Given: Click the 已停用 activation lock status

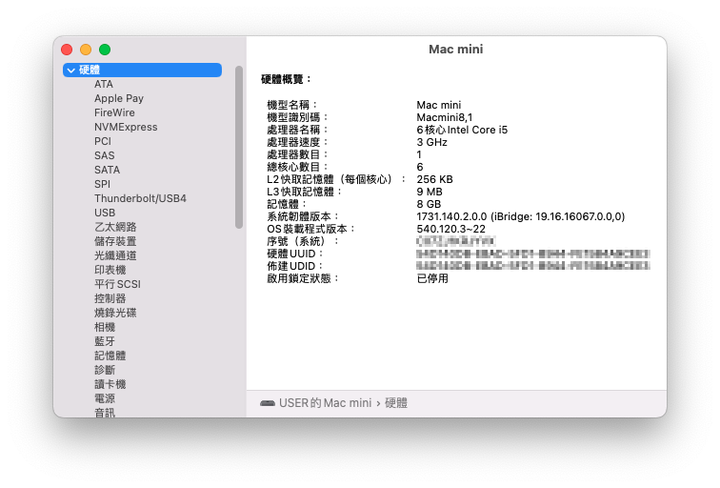Looking at the screenshot, I should point(433,279).
